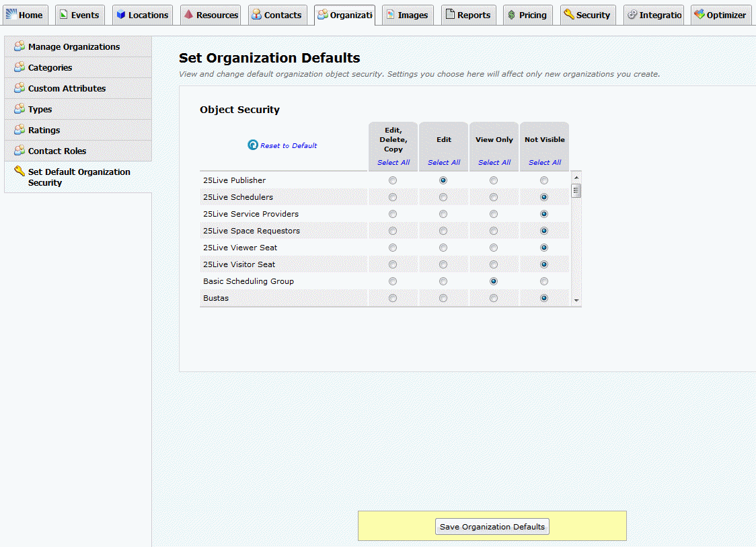The width and height of the screenshot is (756, 547).
Task: Click icon beside Types sidebar item
Action: point(20,108)
